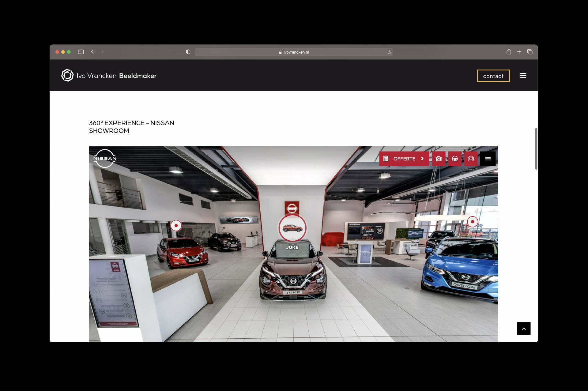Open the black tour menu button
588x391 pixels.
[488, 159]
